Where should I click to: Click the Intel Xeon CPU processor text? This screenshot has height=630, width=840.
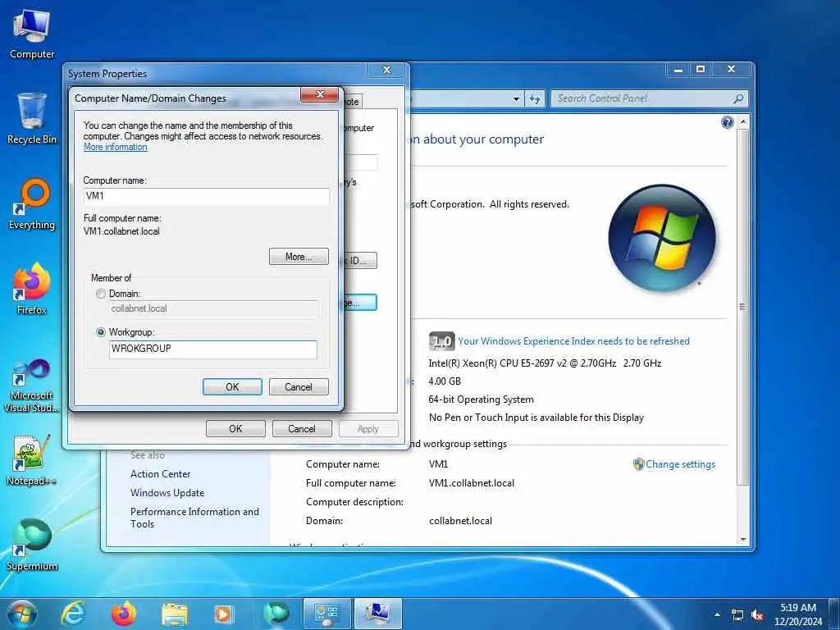pos(545,363)
